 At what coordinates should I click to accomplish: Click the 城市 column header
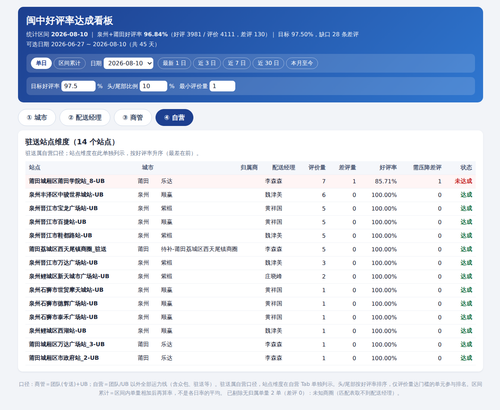pos(148,167)
